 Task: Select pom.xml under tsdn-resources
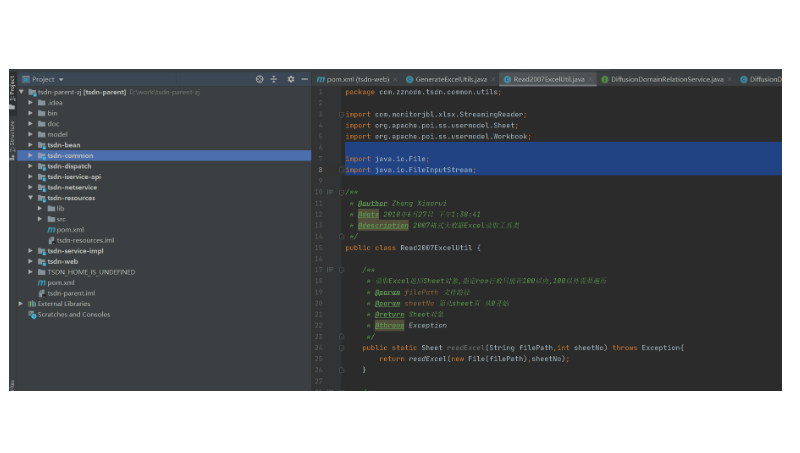(70, 230)
